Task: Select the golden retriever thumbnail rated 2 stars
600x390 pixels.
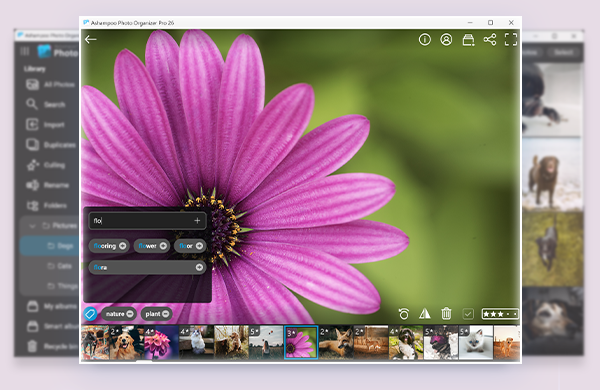Action: (127, 342)
